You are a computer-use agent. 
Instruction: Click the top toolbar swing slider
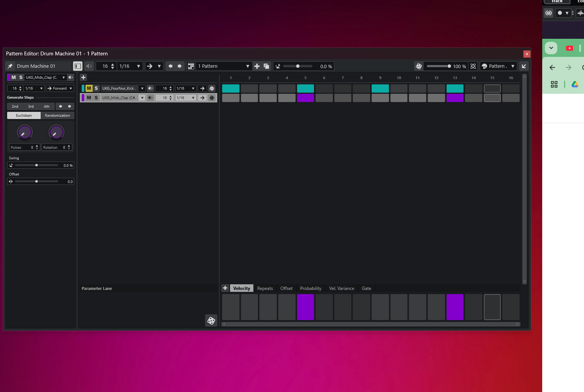point(298,66)
